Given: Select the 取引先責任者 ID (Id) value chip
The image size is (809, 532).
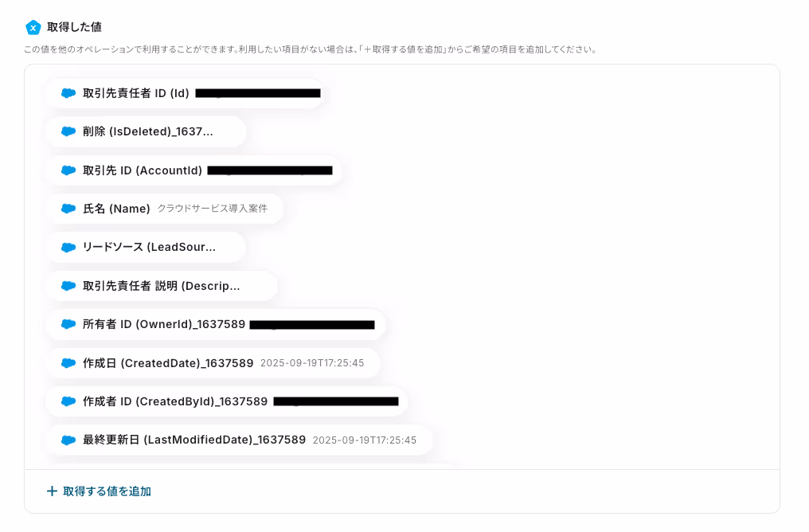Looking at the screenshot, I should [x=186, y=93].
